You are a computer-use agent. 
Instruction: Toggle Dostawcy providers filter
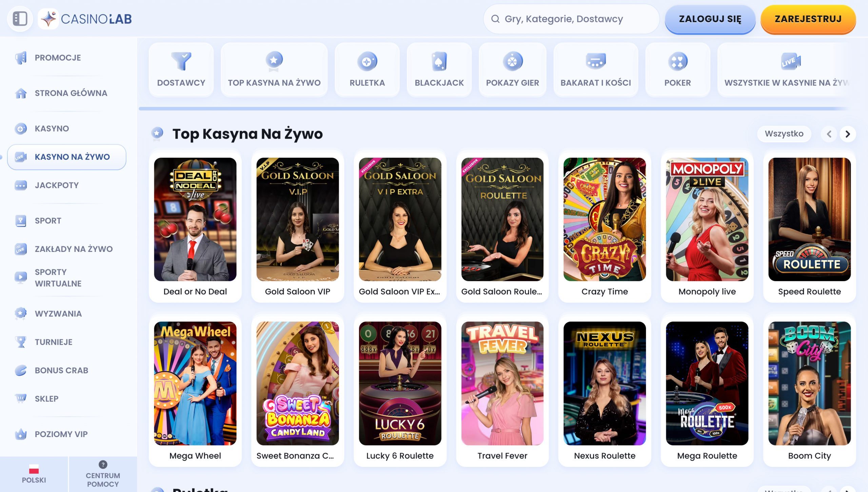(182, 70)
